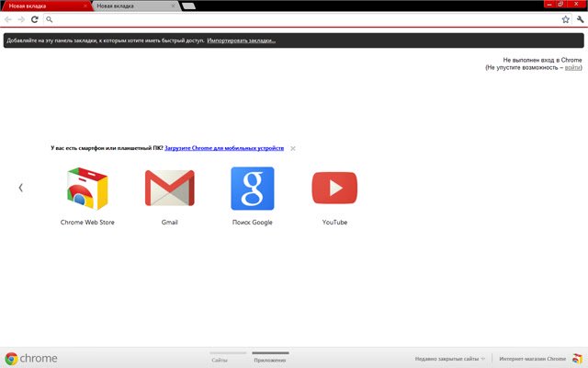Focus the address bar input field
The image size is (588, 368).
click(306, 19)
